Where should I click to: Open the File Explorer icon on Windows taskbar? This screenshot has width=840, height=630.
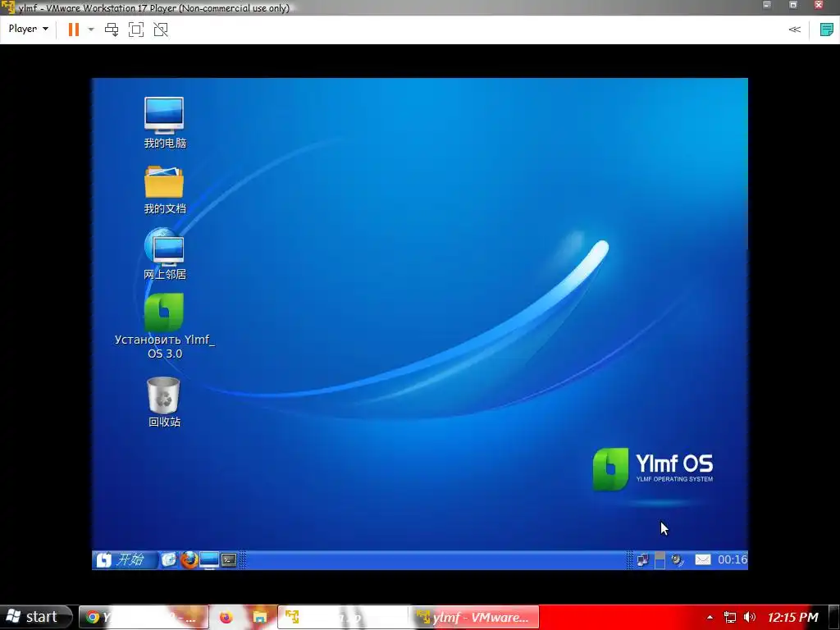(260, 618)
